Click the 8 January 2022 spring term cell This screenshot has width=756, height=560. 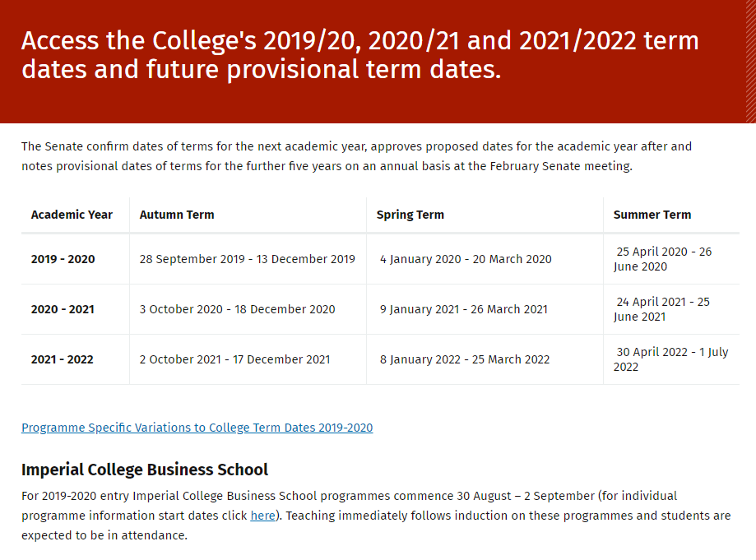click(464, 359)
